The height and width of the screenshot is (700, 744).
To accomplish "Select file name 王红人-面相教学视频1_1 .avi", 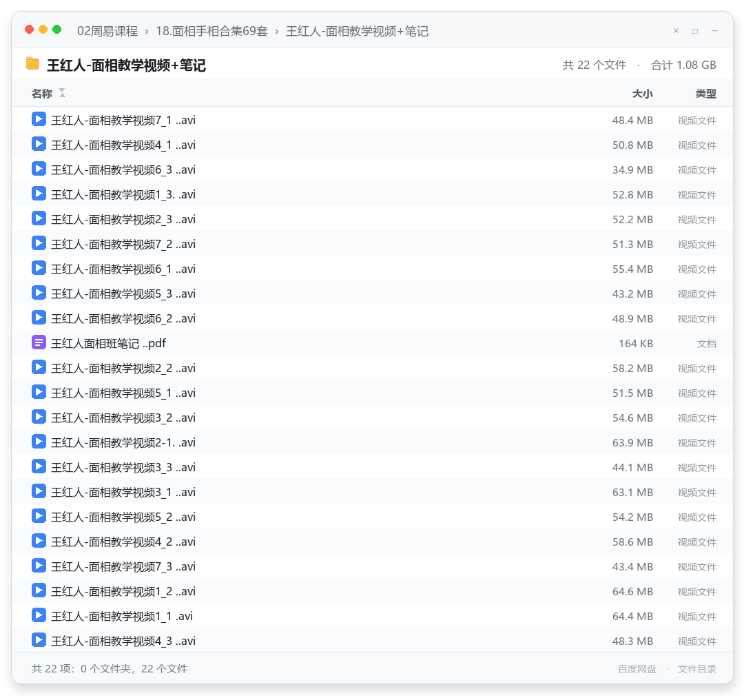I will 121,616.
